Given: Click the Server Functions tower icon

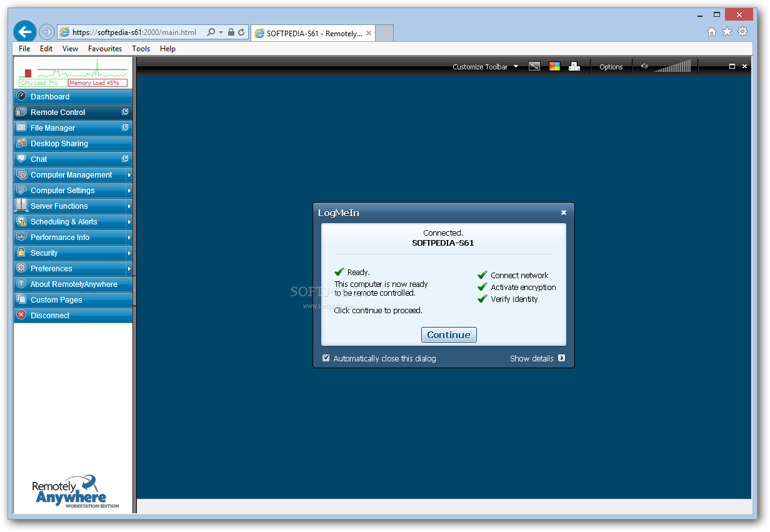Looking at the screenshot, I should tap(21, 206).
